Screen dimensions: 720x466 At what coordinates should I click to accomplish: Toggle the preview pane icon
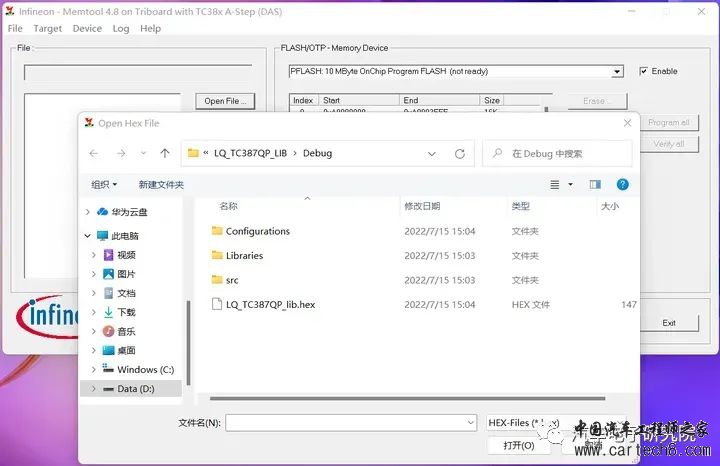[595, 185]
